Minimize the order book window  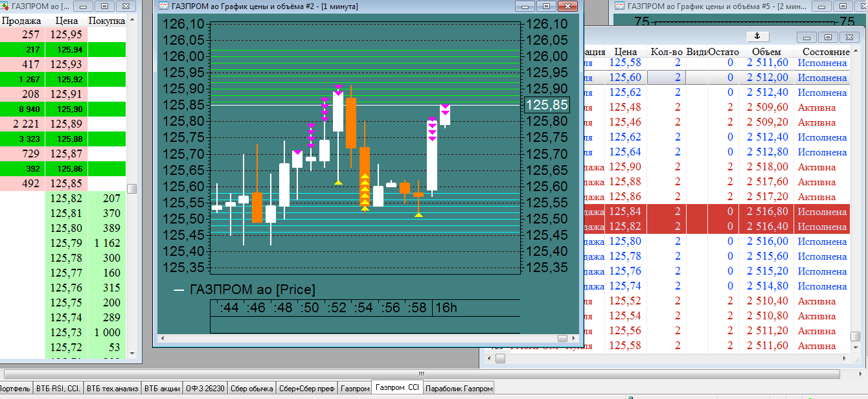click(x=83, y=6)
